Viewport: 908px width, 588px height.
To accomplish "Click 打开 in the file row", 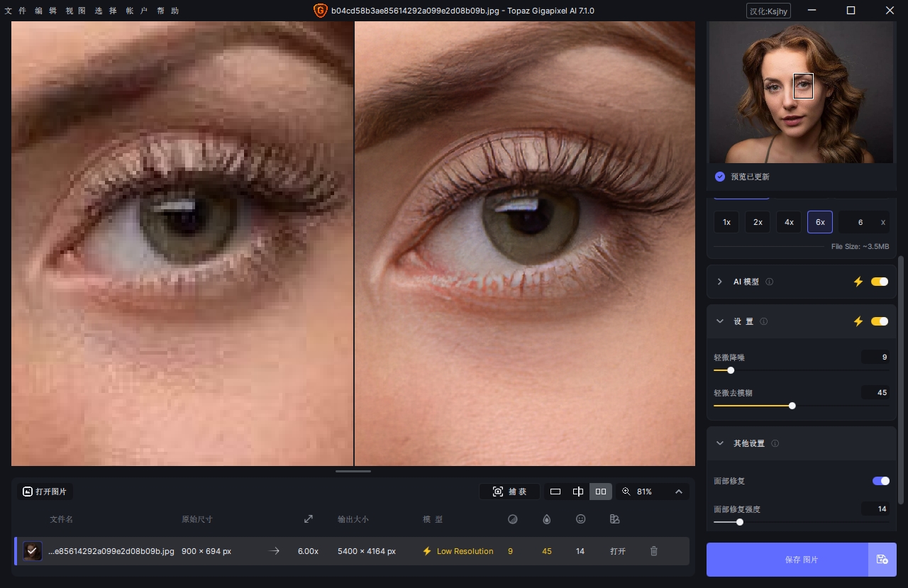I will click(618, 551).
